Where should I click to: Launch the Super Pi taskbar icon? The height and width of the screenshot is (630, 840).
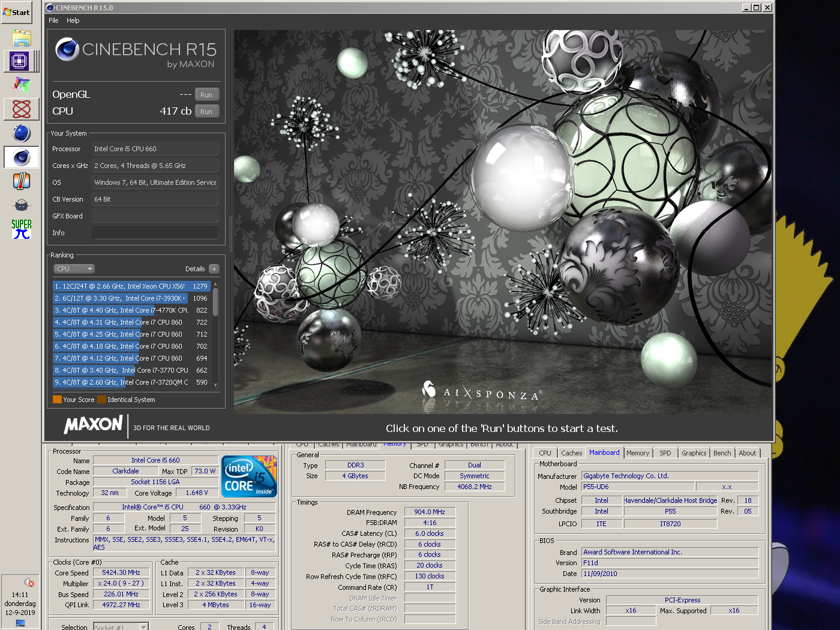click(21, 229)
